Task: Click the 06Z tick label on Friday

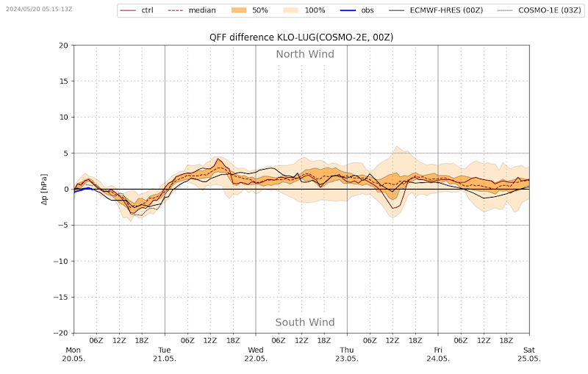Action: tap(461, 341)
